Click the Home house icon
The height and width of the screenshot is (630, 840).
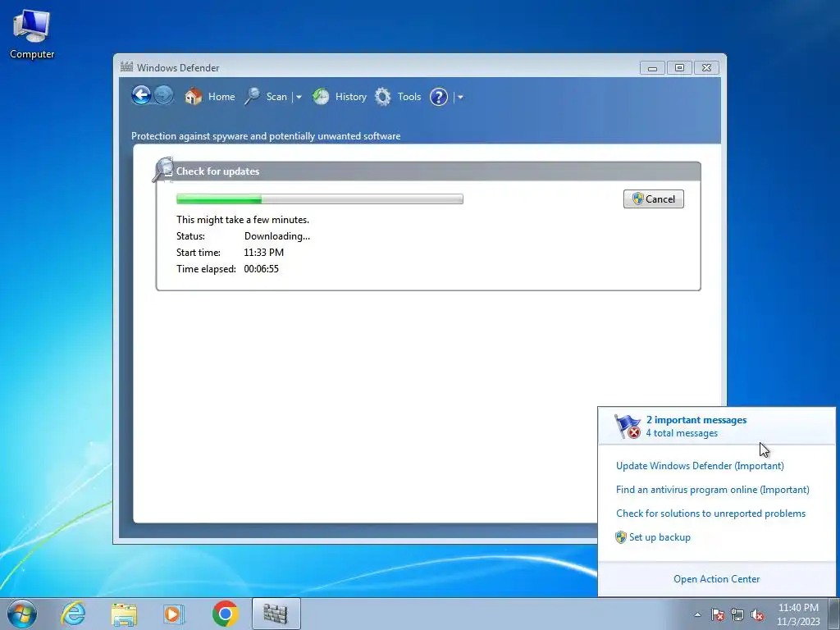click(194, 97)
